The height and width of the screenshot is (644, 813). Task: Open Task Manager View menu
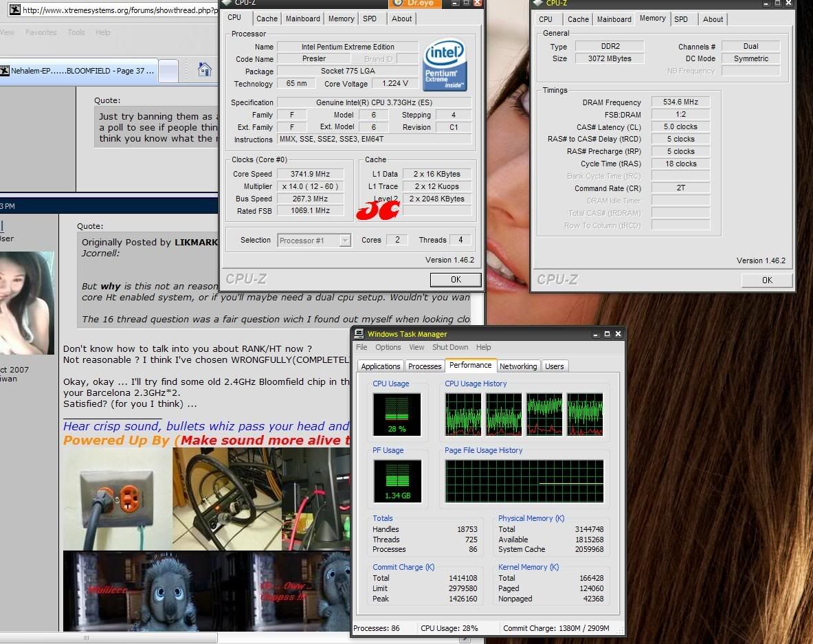point(416,347)
